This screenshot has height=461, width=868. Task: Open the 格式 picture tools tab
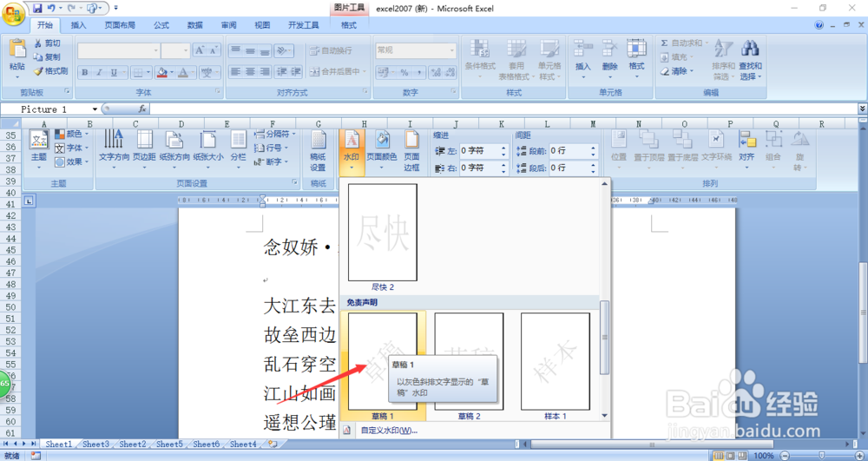click(349, 25)
